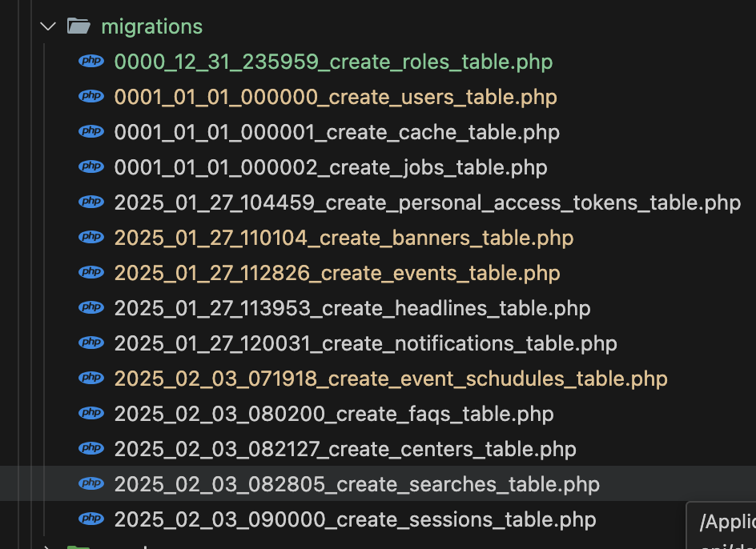This screenshot has height=549, width=756.
Task: Open the create_headlines_table.php file
Action: coord(352,308)
